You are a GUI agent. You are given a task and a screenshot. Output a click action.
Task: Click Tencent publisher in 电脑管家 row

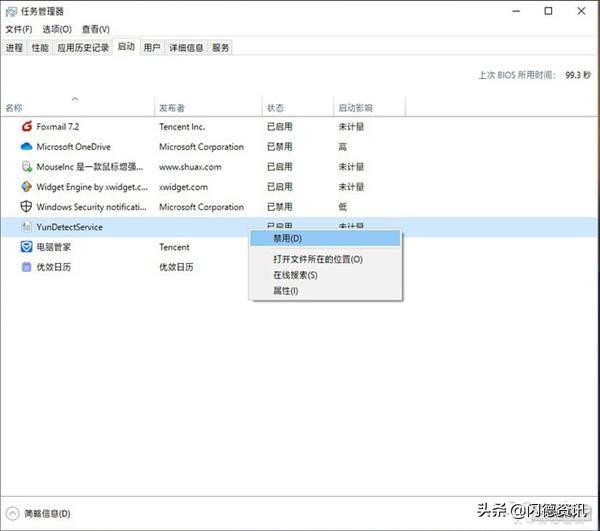pos(174,247)
